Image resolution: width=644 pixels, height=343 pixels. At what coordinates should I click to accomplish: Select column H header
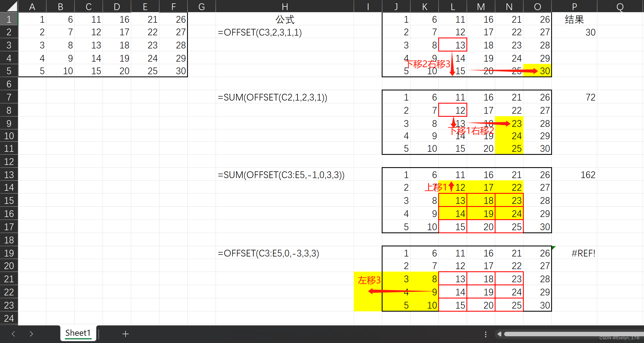coord(285,6)
